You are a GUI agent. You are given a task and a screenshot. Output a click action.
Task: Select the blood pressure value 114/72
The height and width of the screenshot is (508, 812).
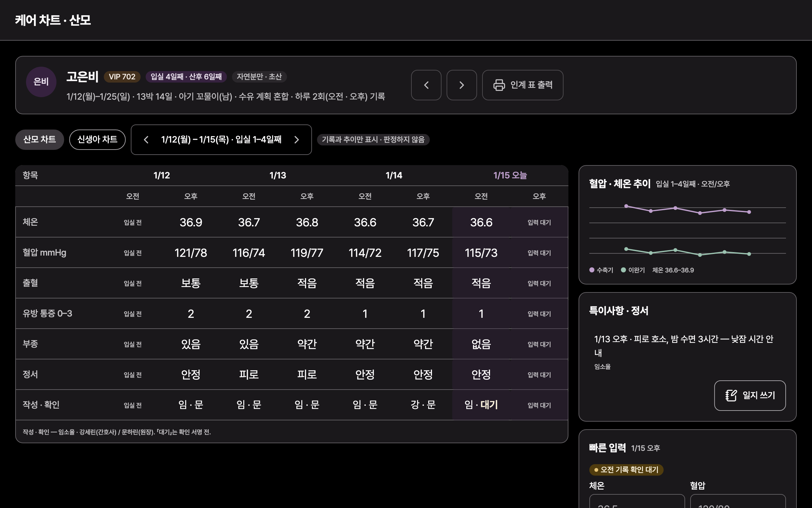point(365,253)
